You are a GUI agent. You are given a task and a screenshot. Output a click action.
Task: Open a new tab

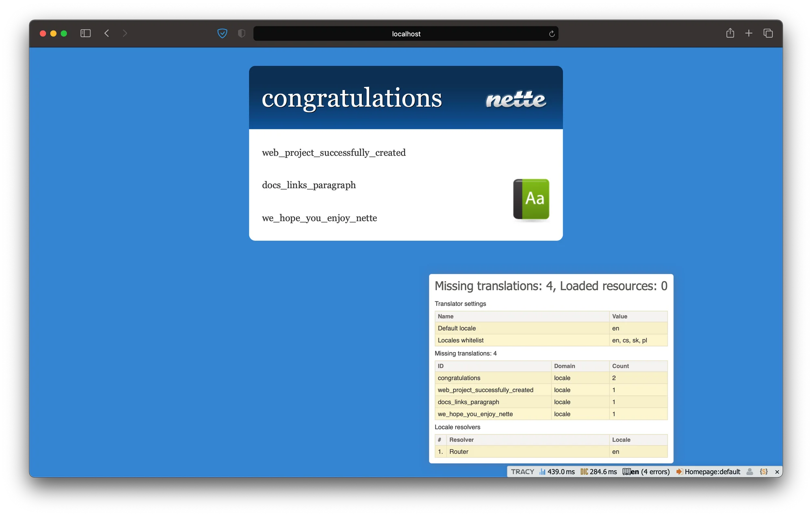click(749, 33)
